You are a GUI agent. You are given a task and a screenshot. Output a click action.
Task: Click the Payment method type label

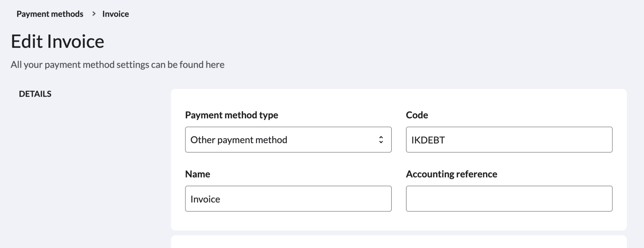(x=231, y=115)
